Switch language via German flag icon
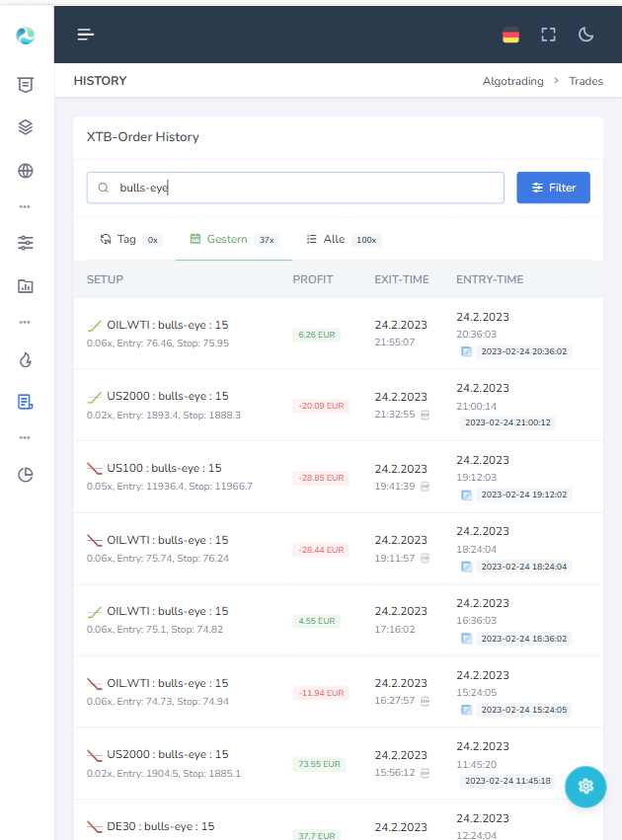 click(510, 35)
